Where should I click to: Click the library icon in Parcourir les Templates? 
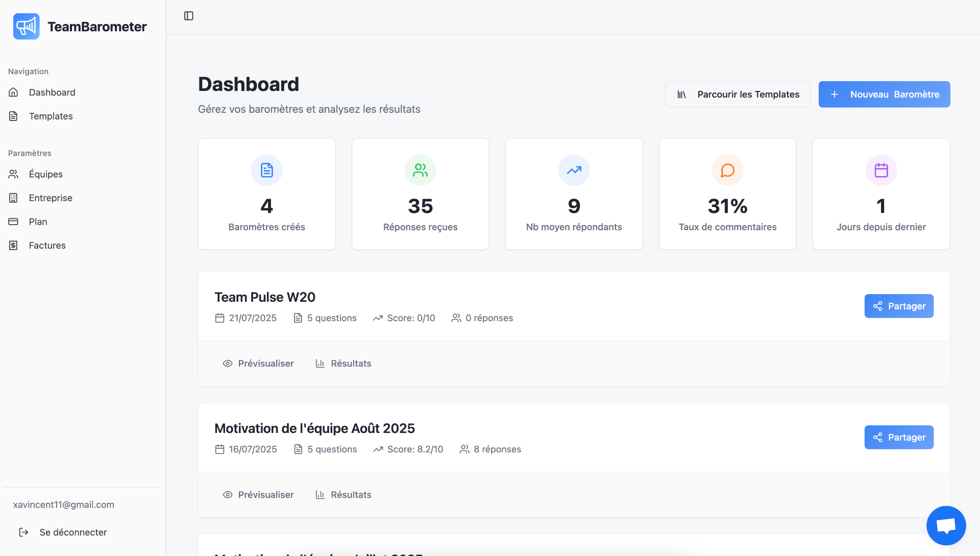(x=681, y=94)
